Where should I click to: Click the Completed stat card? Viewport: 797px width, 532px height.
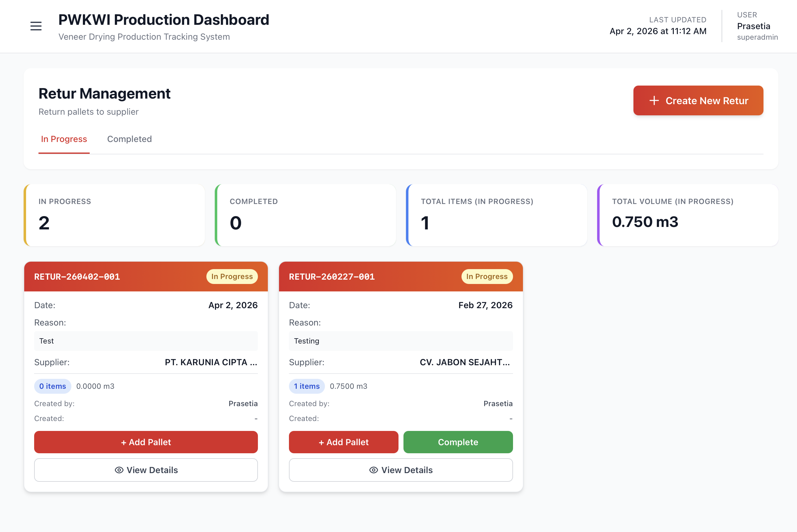pos(306,215)
